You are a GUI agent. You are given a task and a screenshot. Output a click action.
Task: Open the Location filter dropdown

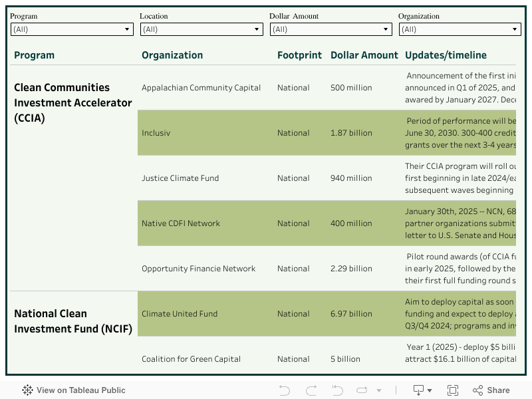201,29
